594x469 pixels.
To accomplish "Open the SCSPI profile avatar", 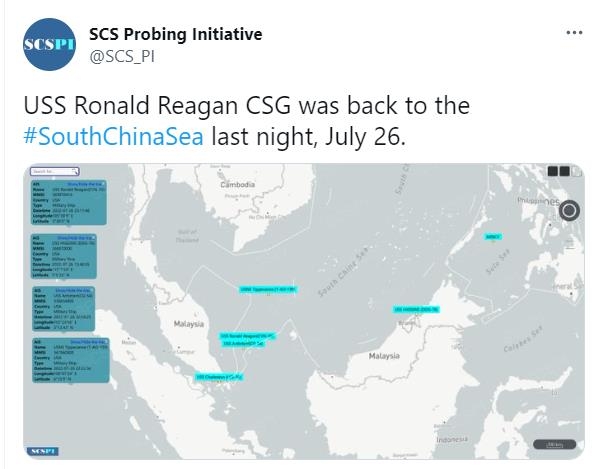I will (x=49, y=44).
